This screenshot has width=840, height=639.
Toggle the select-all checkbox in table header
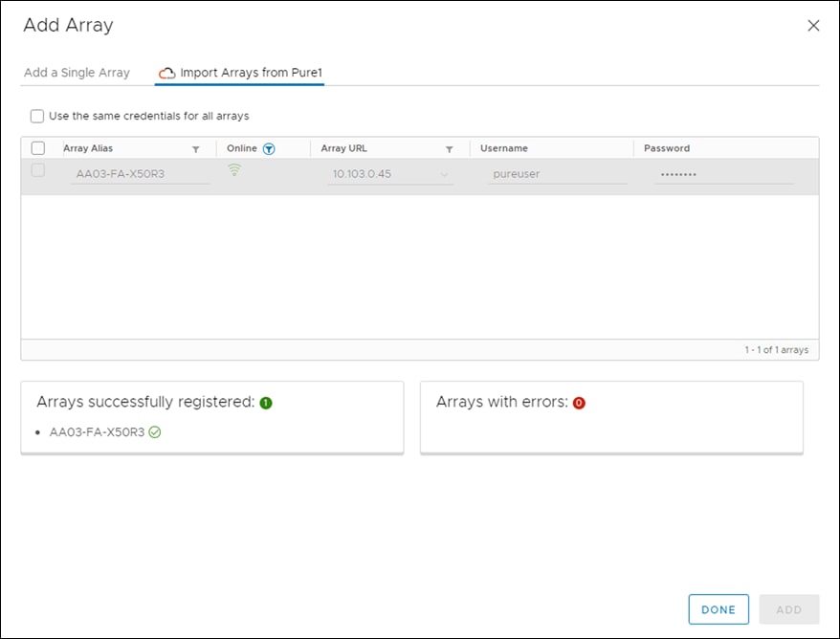[39, 148]
